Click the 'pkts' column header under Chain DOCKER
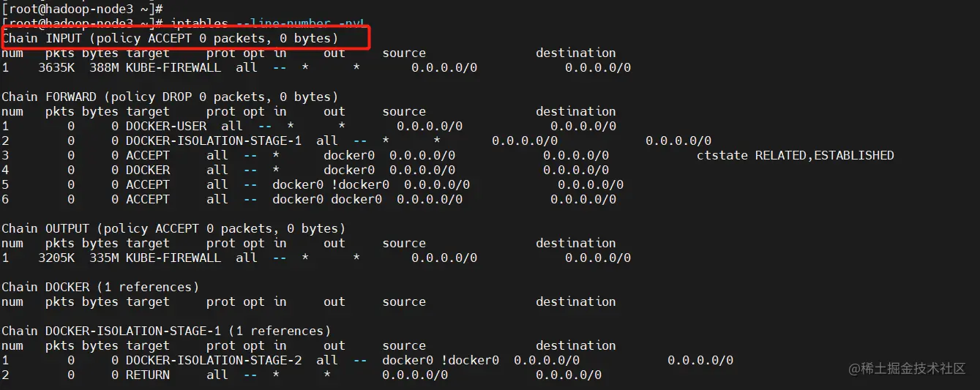The width and height of the screenshot is (980, 390). click(x=60, y=301)
